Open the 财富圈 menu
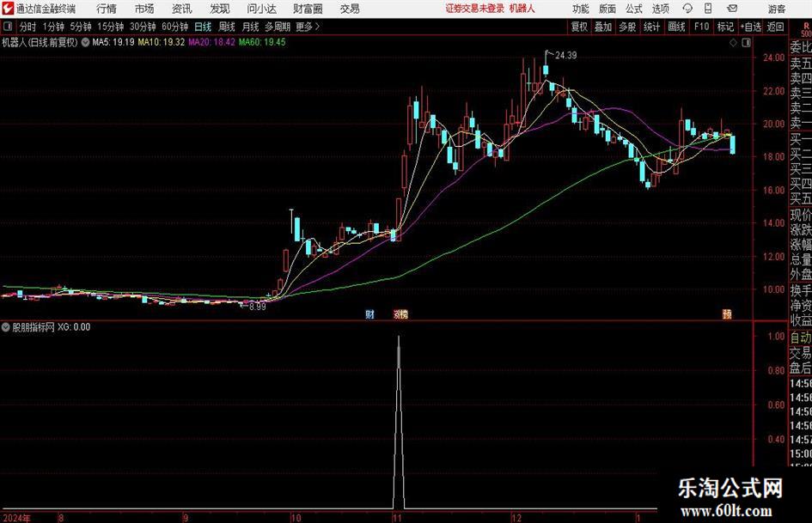 point(308,9)
